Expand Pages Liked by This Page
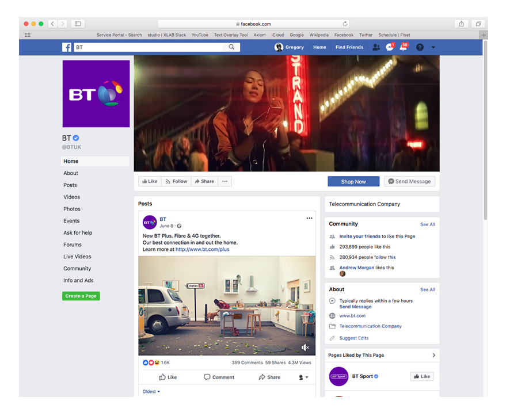The height and width of the screenshot is (420, 506). pos(433,355)
